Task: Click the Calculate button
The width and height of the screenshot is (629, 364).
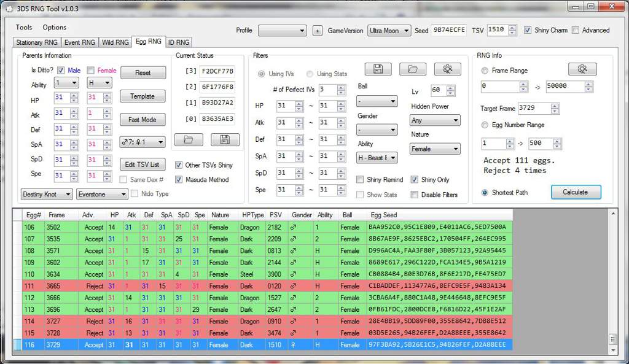Action: point(576,192)
